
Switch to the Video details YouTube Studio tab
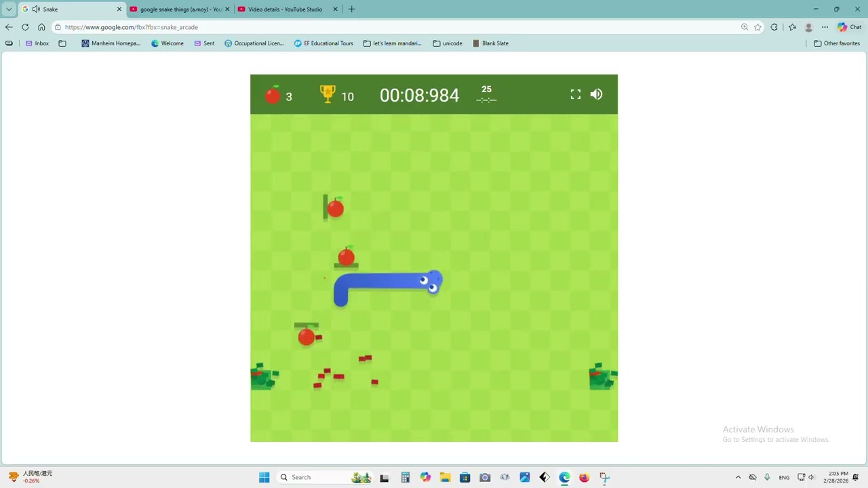[288, 9]
